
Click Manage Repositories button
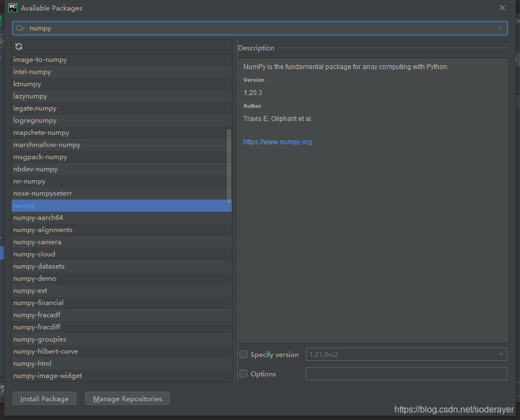point(127,398)
